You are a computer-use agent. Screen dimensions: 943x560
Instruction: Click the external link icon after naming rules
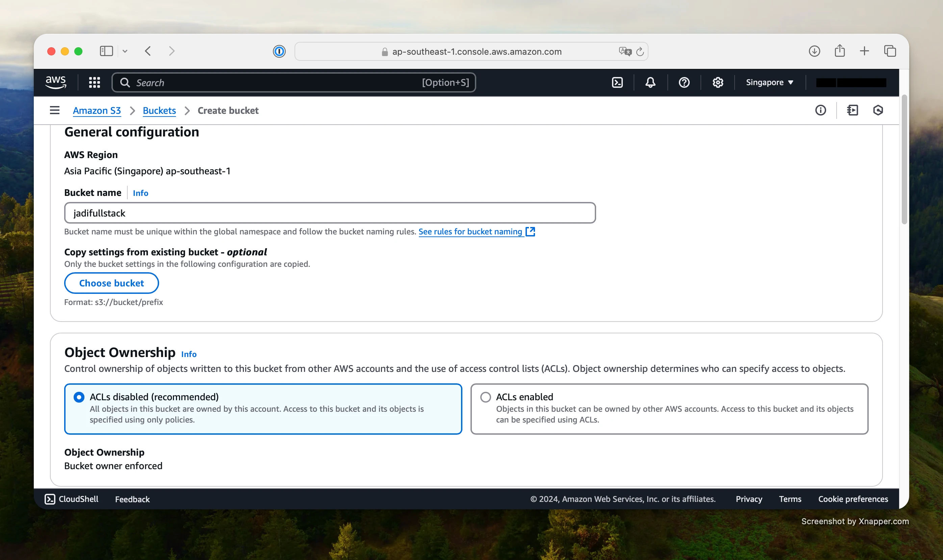[x=530, y=231]
